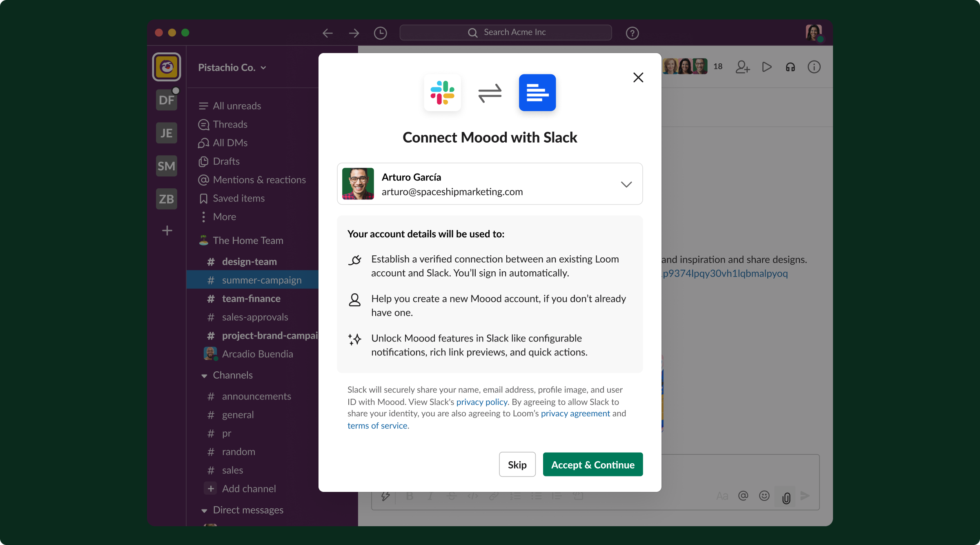
Task: Click the attach file paperclip icon
Action: click(786, 498)
